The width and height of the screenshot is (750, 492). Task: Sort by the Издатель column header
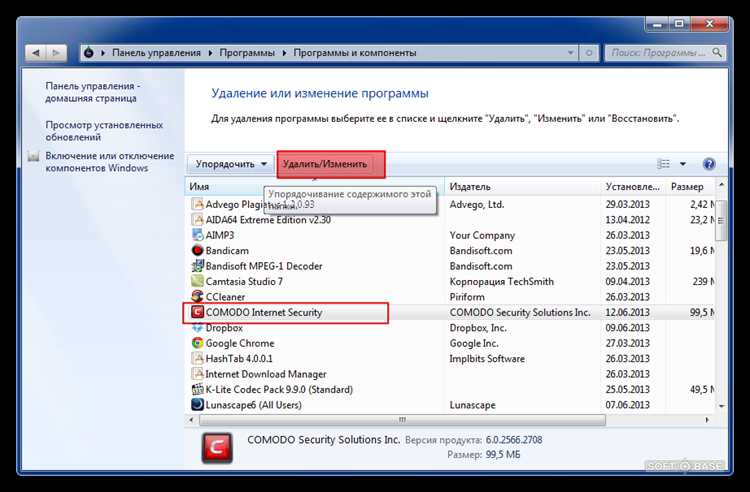[x=522, y=186]
